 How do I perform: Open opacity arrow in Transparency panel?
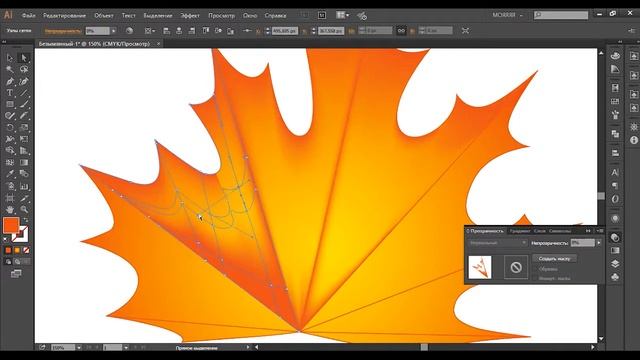pos(599,243)
